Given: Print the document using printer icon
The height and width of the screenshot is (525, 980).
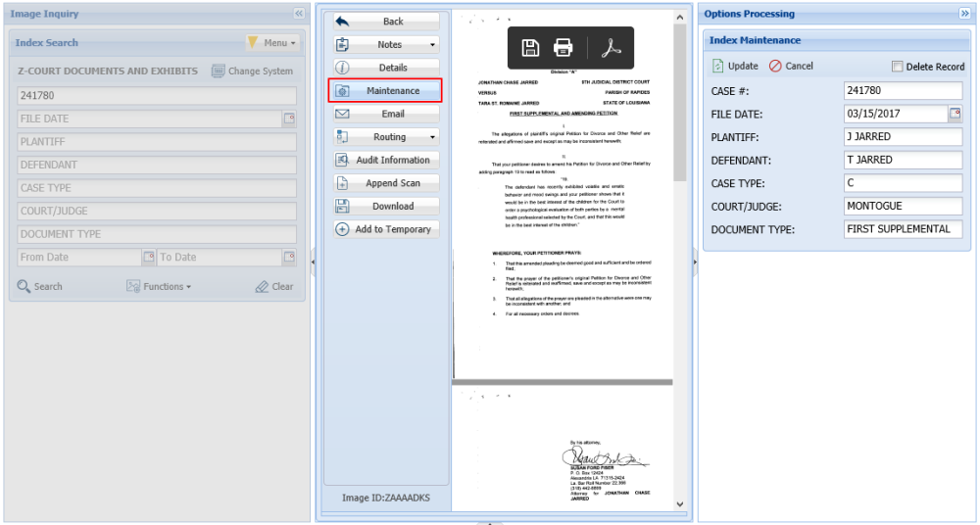Looking at the screenshot, I should pyautogui.click(x=563, y=47).
